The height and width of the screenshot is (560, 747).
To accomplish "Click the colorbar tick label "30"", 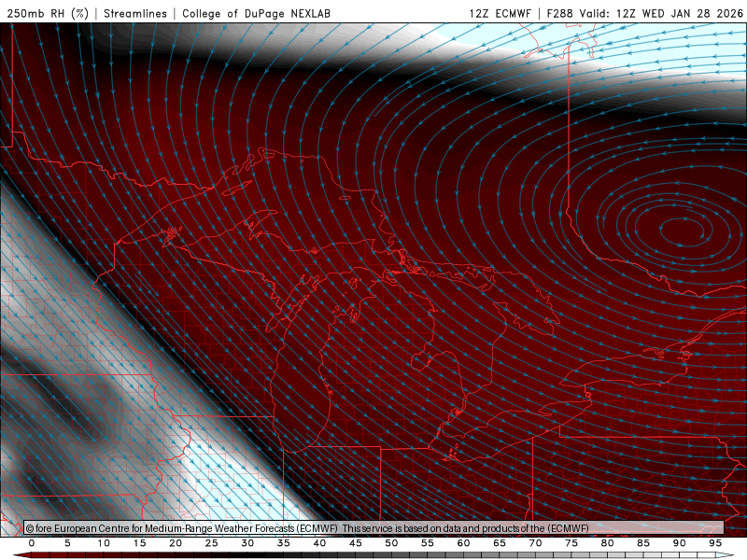I will (247, 543).
